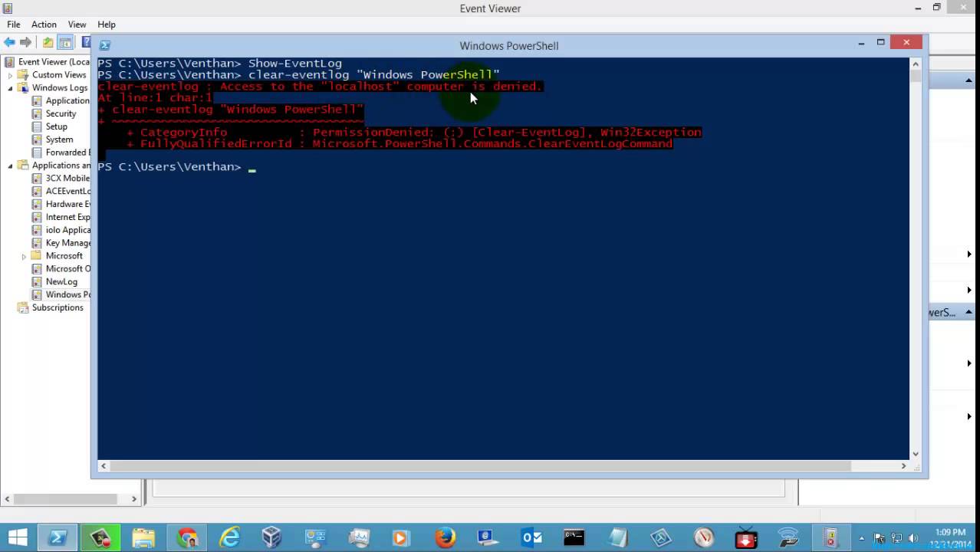Screen dimensions: 980x552
Task: Select the ACEEventLog entry
Action: pos(61,191)
